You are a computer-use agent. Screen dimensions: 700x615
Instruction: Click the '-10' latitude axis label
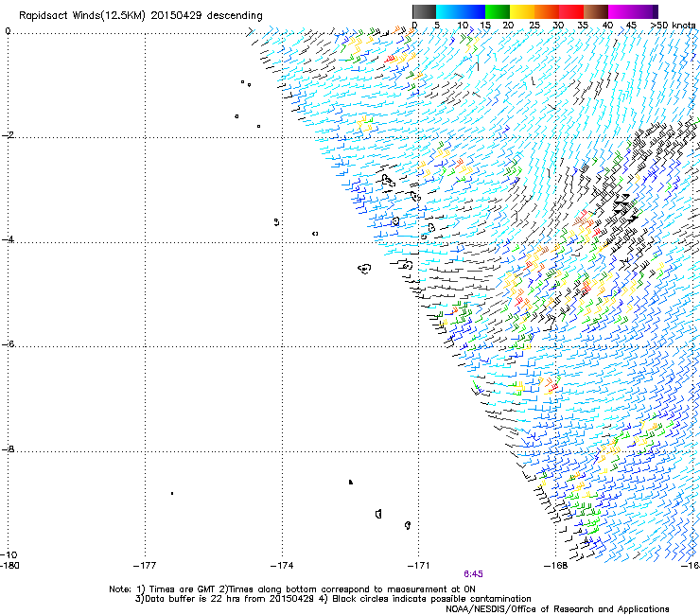[x=9, y=554]
